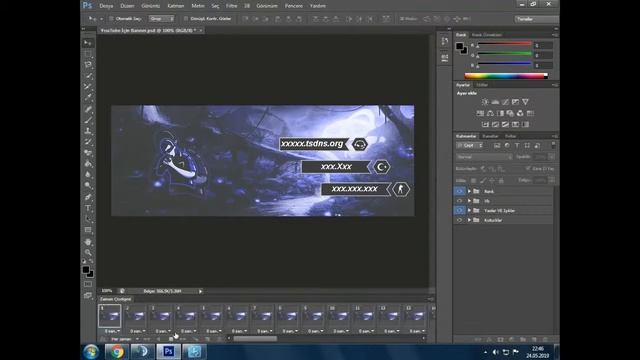Image resolution: width=640 pixels, height=360 pixels.
Task: Expand the 'Yazılar VE Şekiller' group
Action: click(469, 210)
